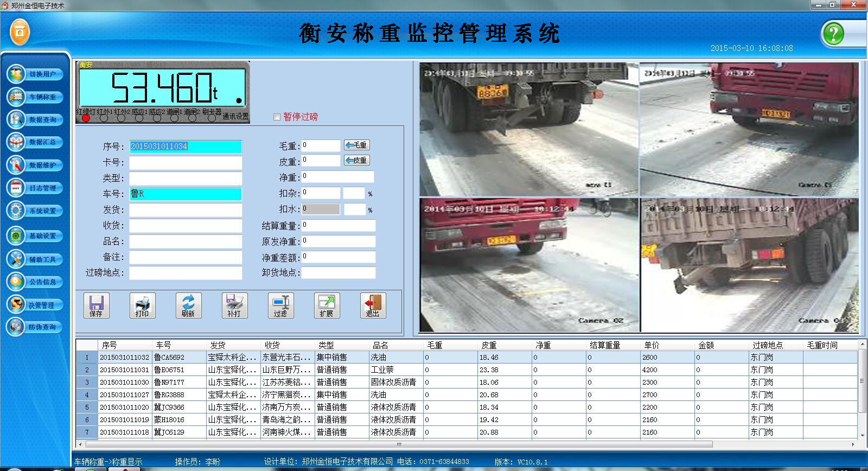This screenshot has height=471, width=868.
Task: Click the 保存 (save) floppy disk icon
Action: click(x=96, y=305)
